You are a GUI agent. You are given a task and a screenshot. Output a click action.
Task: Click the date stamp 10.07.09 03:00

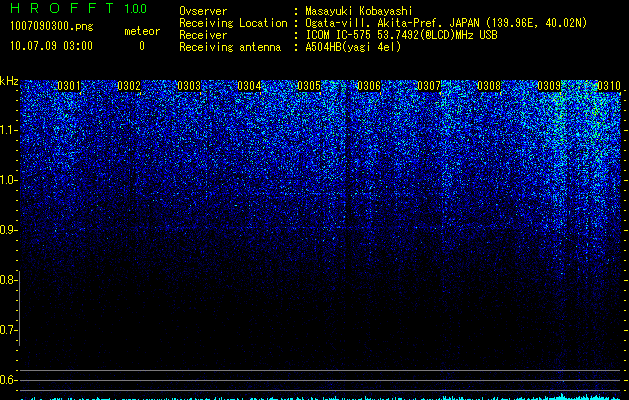51,46
